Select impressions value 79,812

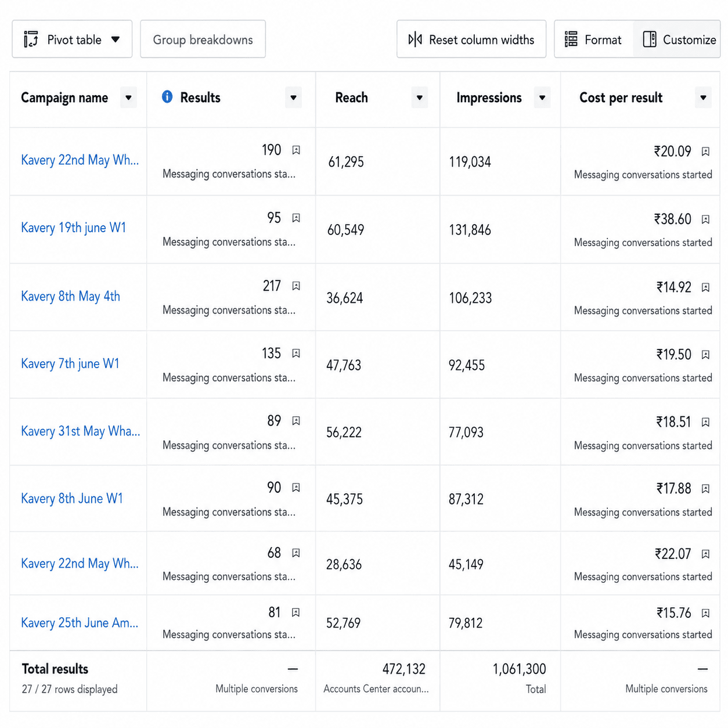click(466, 623)
